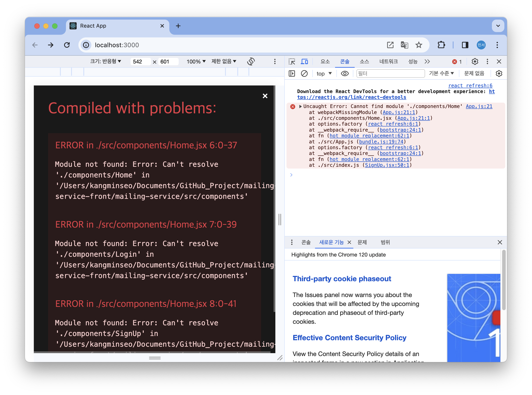This screenshot has width=532, height=395.
Task: Click the rotate screen orientation icon
Action: click(x=251, y=61)
